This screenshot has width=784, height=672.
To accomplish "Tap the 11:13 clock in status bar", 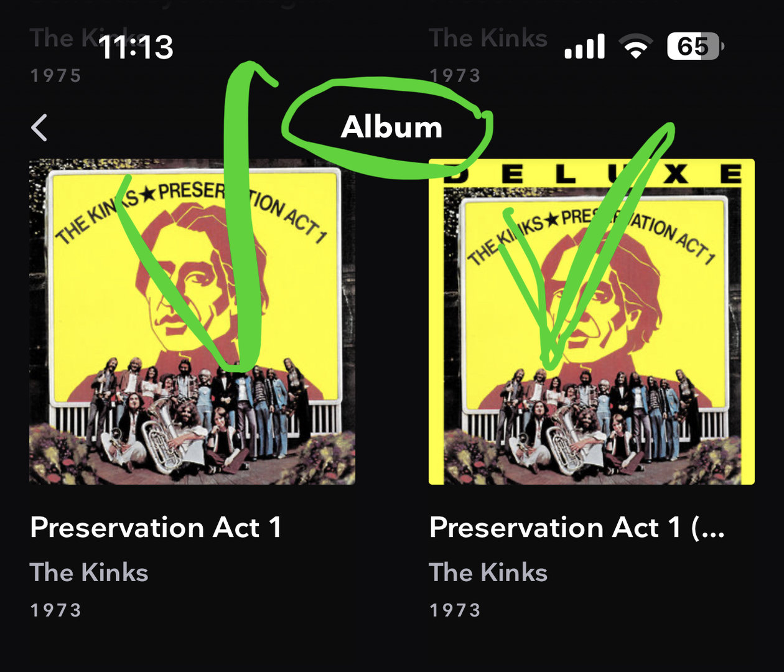I will coord(136,47).
